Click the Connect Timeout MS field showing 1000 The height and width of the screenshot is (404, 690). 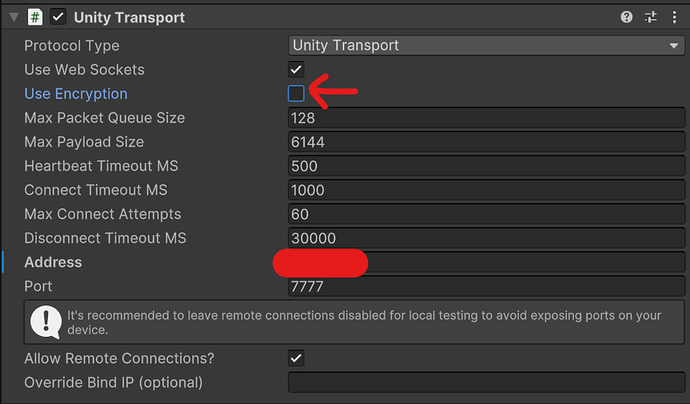[486, 190]
